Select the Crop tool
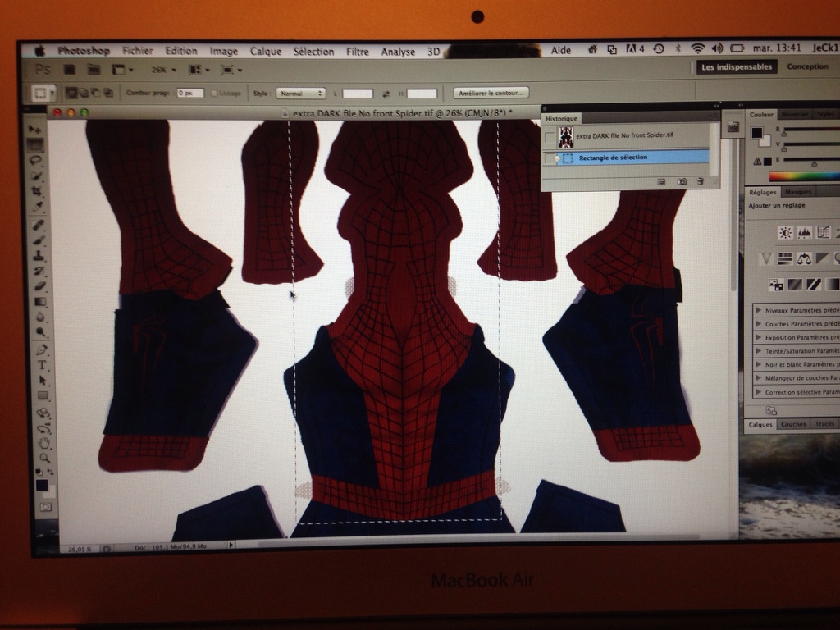Screen dimensions: 840x630 pyautogui.click(x=37, y=190)
